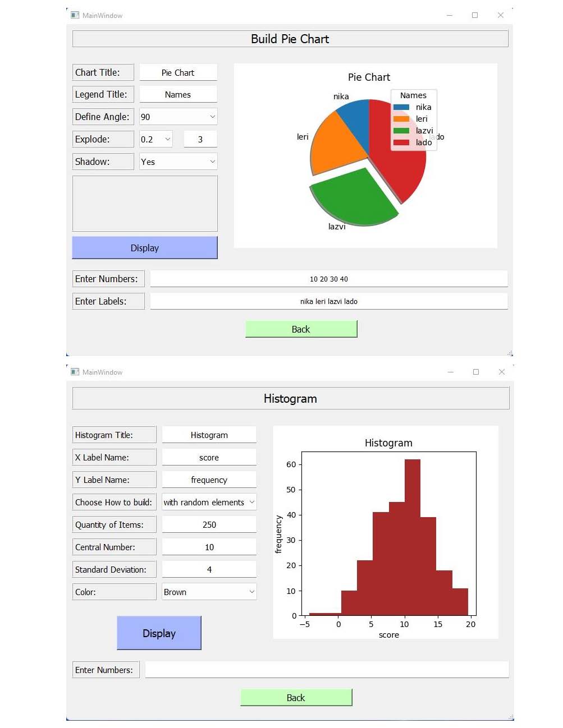This screenshot has height=728, width=563.
Task: Select the Chart Title field showing Pie Chart
Action: [178, 72]
